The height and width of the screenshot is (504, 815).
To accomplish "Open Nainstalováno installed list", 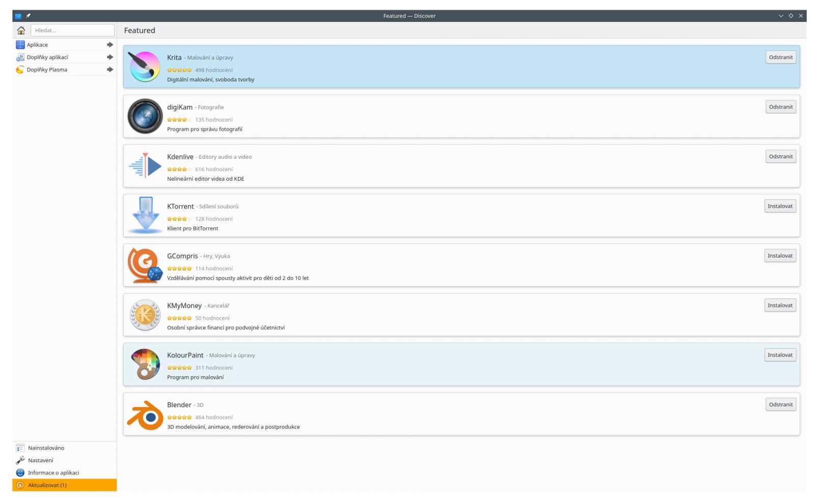I will click(65, 448).
